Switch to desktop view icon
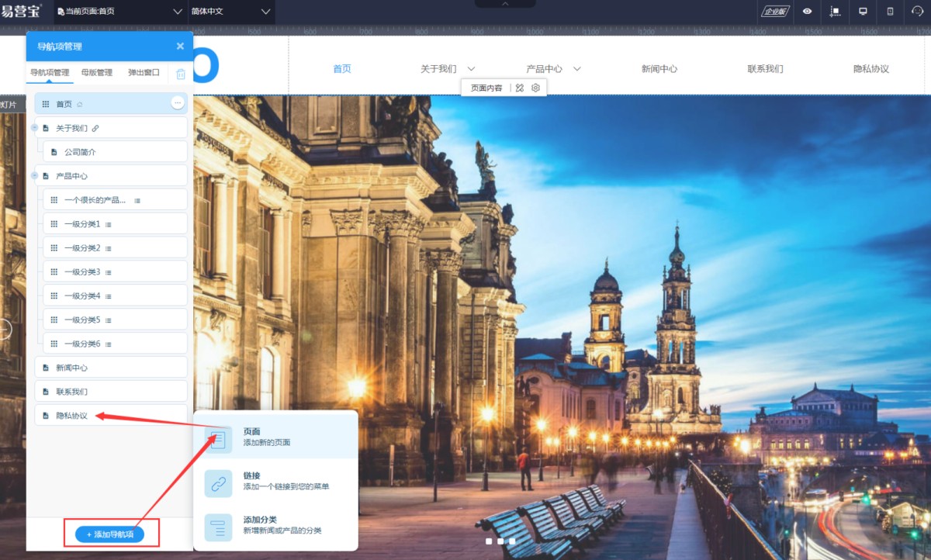 (863, 12)
